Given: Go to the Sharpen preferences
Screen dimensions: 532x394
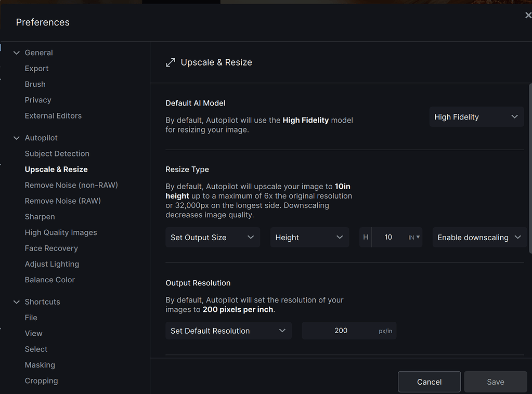Looking at the screenshot, I should pos(40,216).
